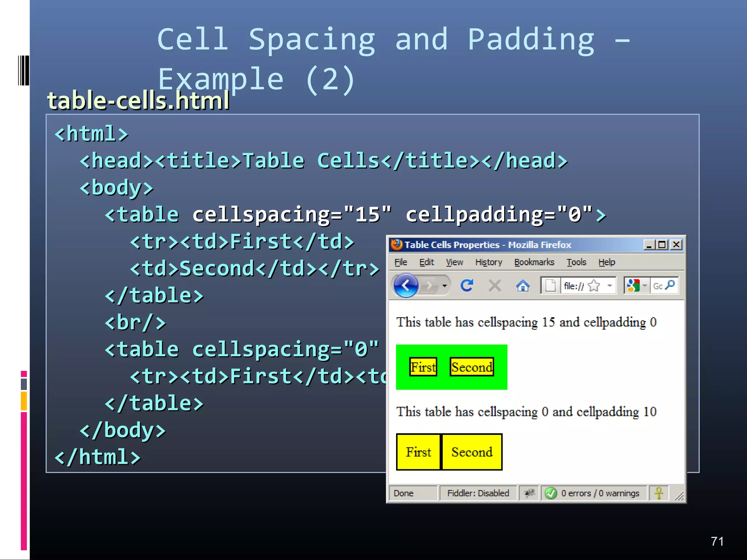The height and width of the screenshot is (560, 747).
Task: Go to the Home page icon
Action: tap(523, 286)
